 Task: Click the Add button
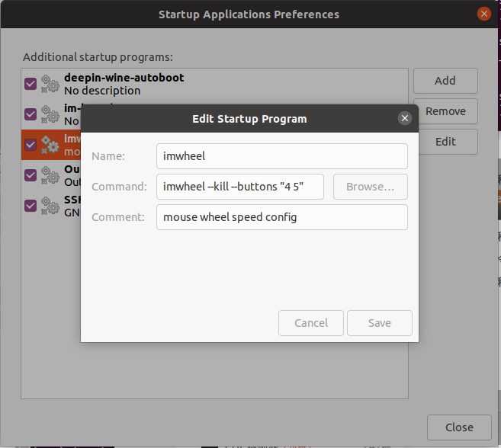pos(445,81)
